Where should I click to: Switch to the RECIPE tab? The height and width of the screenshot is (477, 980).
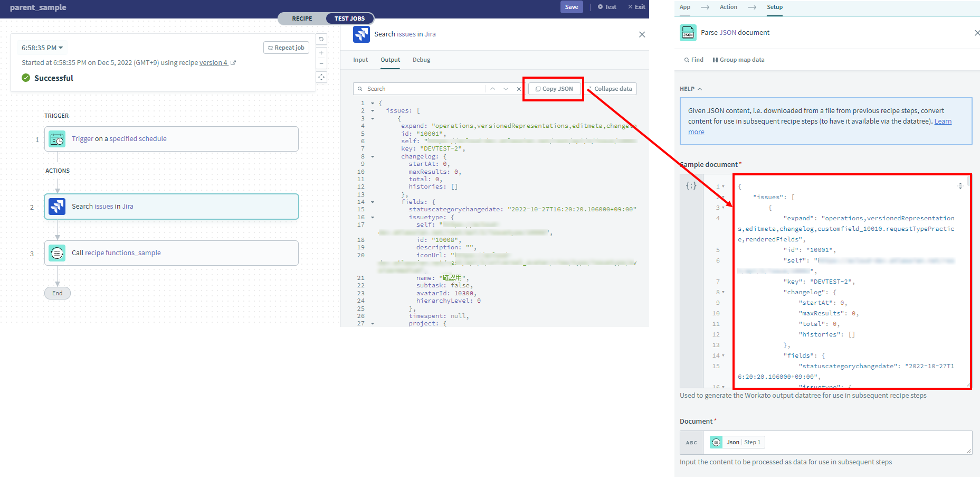coord(302,18)
